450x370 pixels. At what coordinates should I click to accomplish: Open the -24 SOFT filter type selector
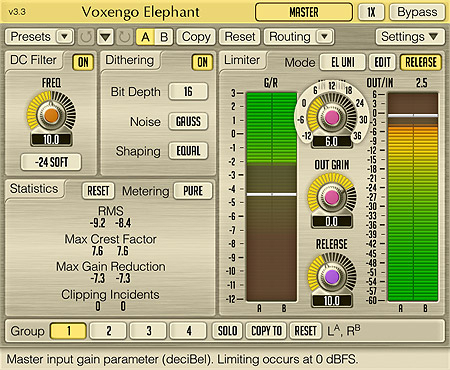51,162
